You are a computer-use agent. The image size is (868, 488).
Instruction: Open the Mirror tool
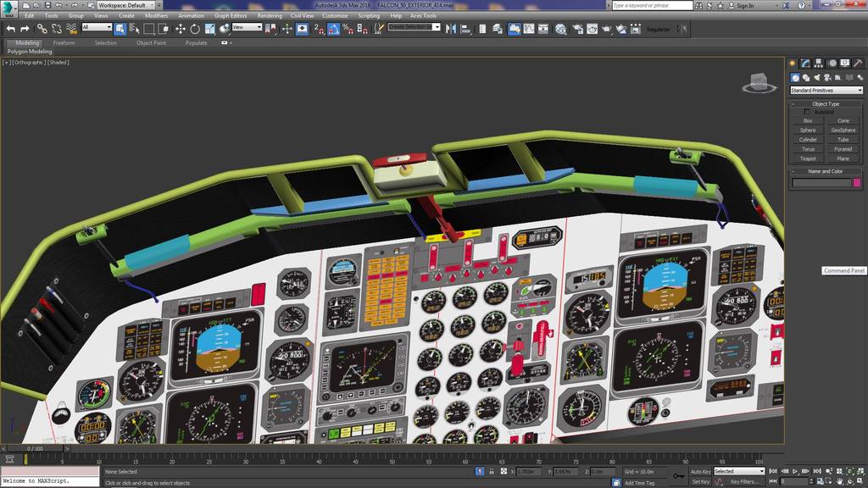(450, 29)
